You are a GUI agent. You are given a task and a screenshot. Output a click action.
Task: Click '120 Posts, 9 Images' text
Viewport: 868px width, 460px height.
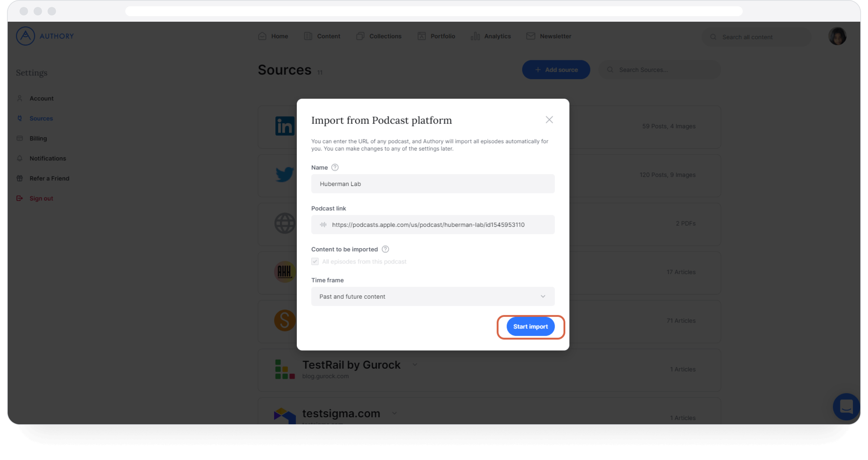coord(667,175)
